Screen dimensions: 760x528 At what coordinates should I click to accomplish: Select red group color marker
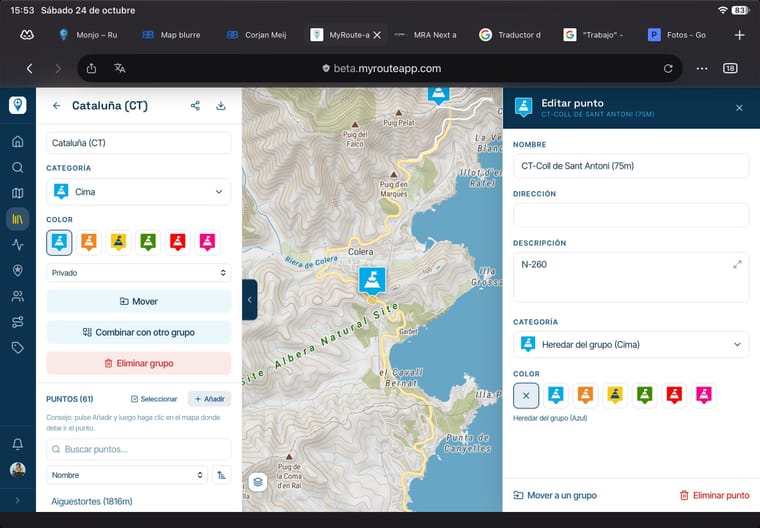coord(177,242)
